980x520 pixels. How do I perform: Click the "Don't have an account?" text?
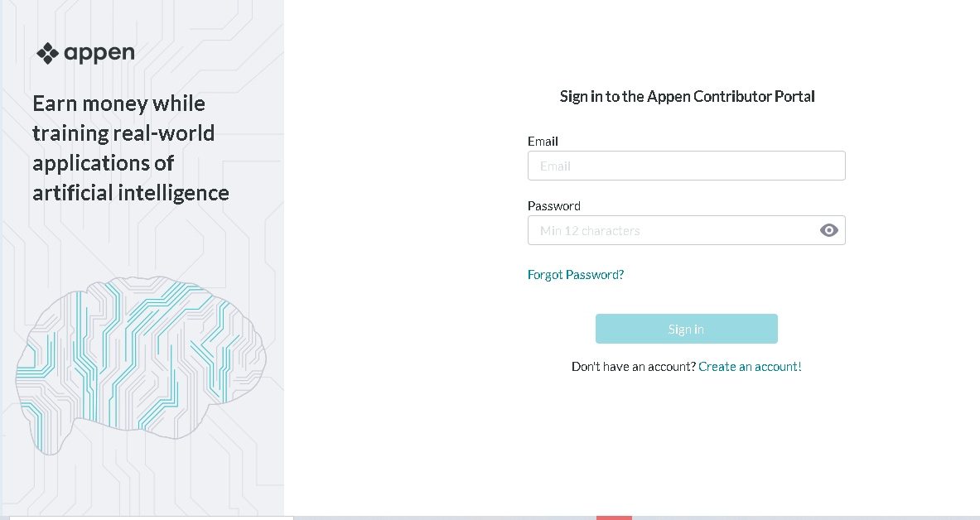(x=633, y=366)
